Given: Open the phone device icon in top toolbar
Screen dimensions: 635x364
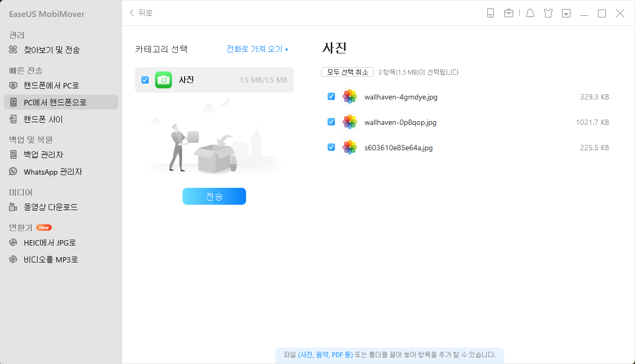Looking at the screenshot, I should [489, 13].
